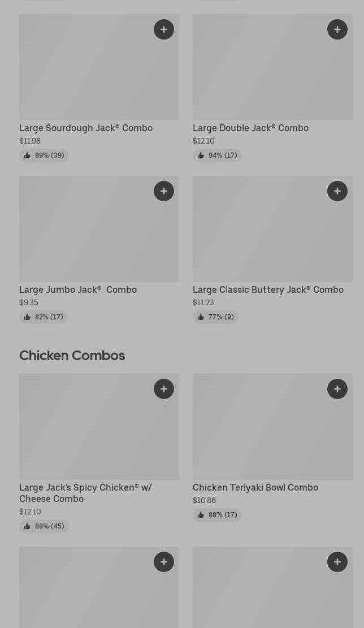Add Large Sourdough Jack Combo with plus icon
Image resolution: width=364 pixels, height=628 pixels.
point(164,29)
